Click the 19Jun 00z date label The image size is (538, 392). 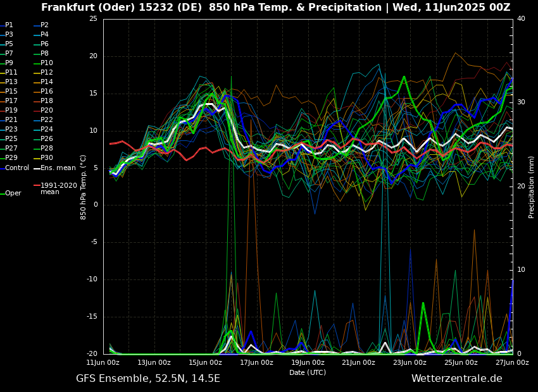tap(308, 362)
